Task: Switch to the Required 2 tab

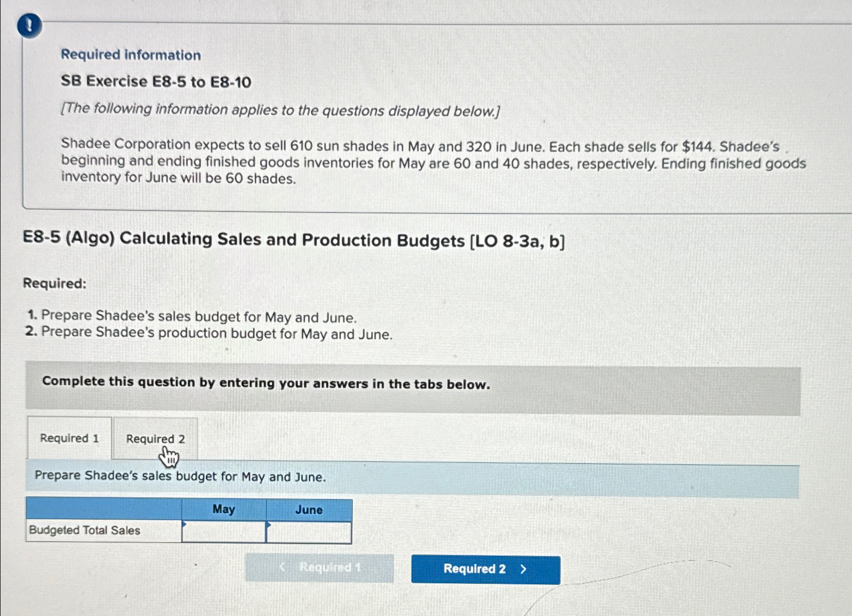Action: tap(156, 439)
